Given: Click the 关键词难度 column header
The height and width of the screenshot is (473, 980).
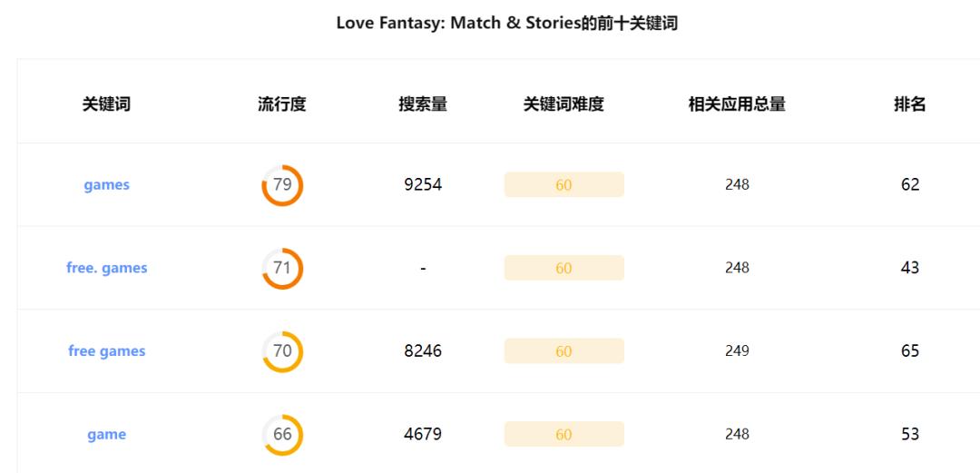Looking at the screenshot, I should point(563,103).
